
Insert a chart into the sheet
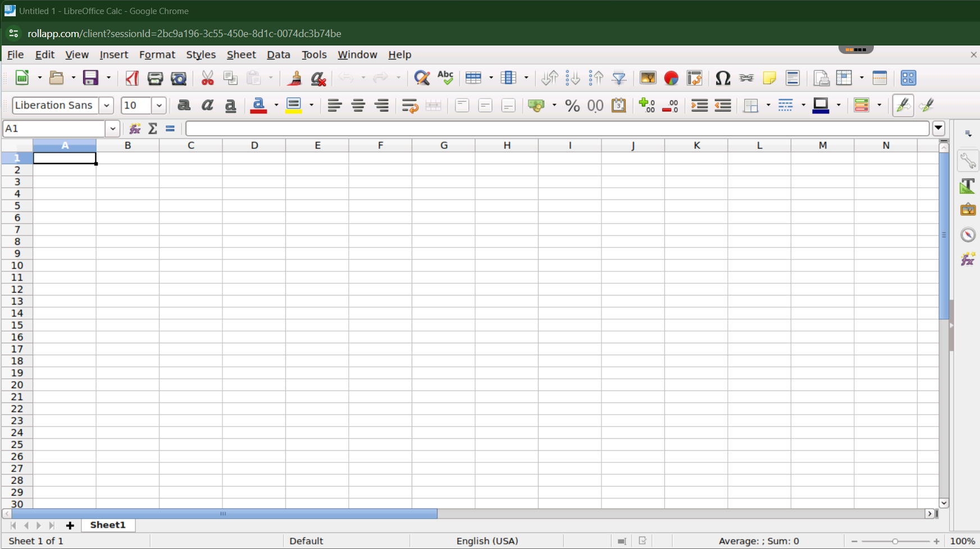[672, 78]
